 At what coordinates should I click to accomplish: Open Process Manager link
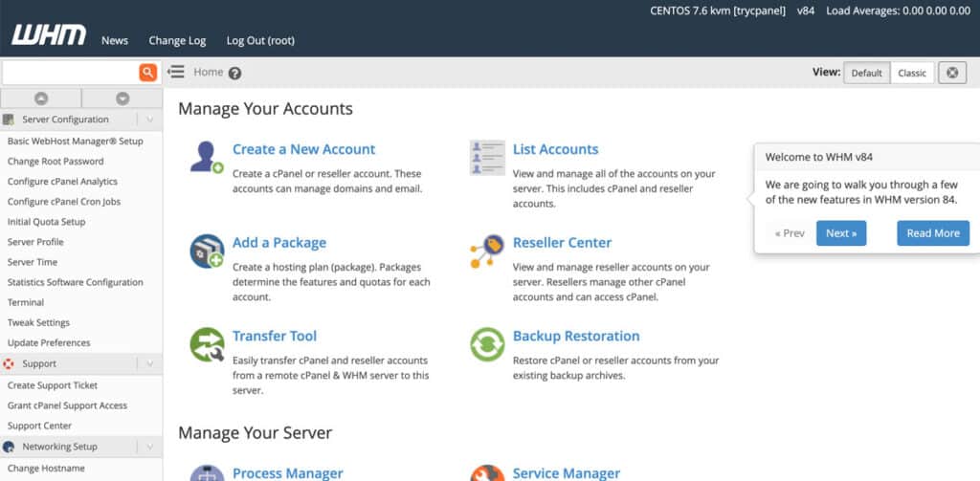coord(288,473)
